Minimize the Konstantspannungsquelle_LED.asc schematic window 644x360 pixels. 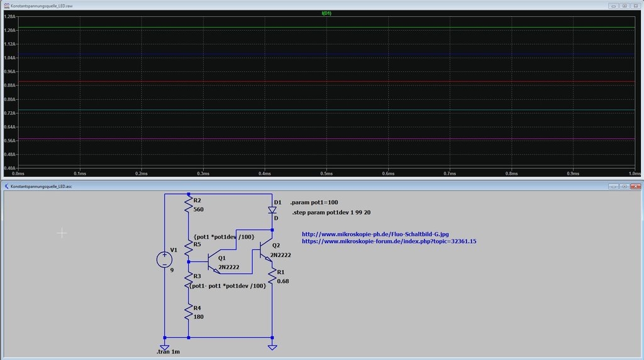pyautogui.click(x=613, y=187)
